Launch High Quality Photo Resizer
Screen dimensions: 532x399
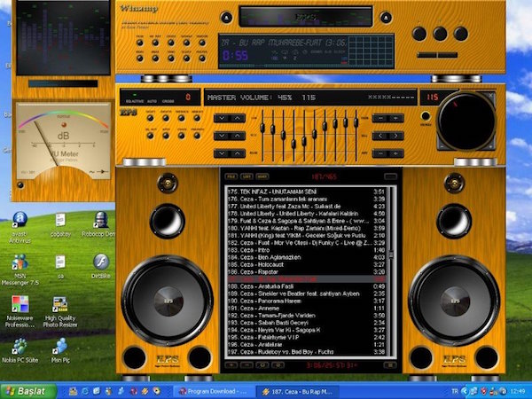click(x=60, y=311)
